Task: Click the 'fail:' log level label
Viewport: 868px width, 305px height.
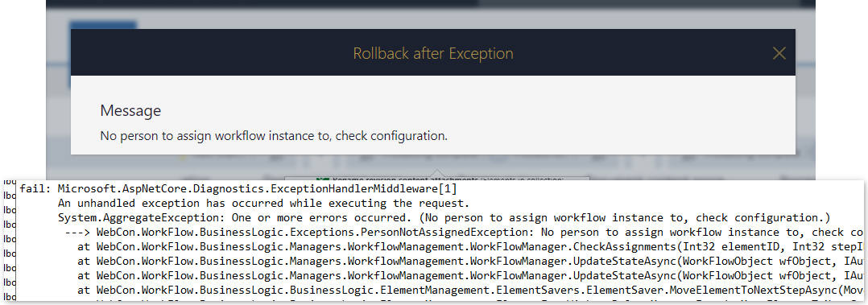Action: pos(36,189)
